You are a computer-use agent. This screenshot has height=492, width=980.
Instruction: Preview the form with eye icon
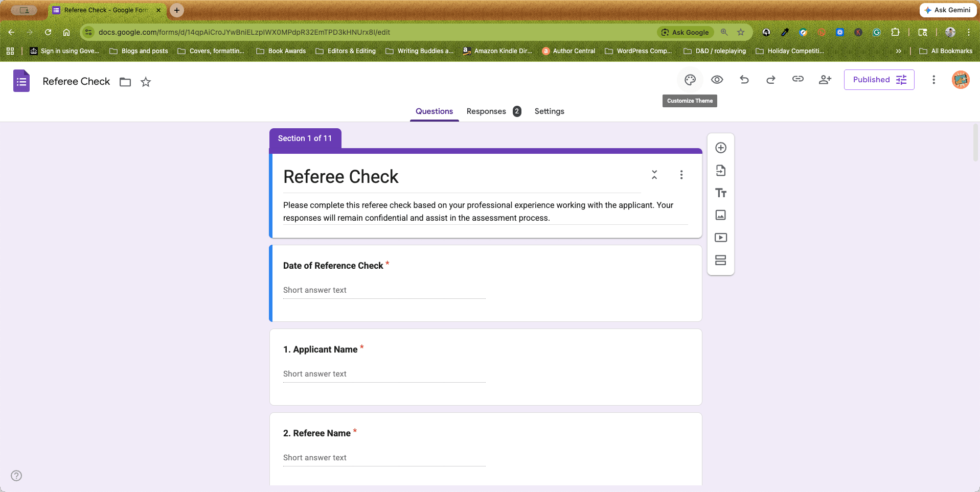click(x=717, y=80)
